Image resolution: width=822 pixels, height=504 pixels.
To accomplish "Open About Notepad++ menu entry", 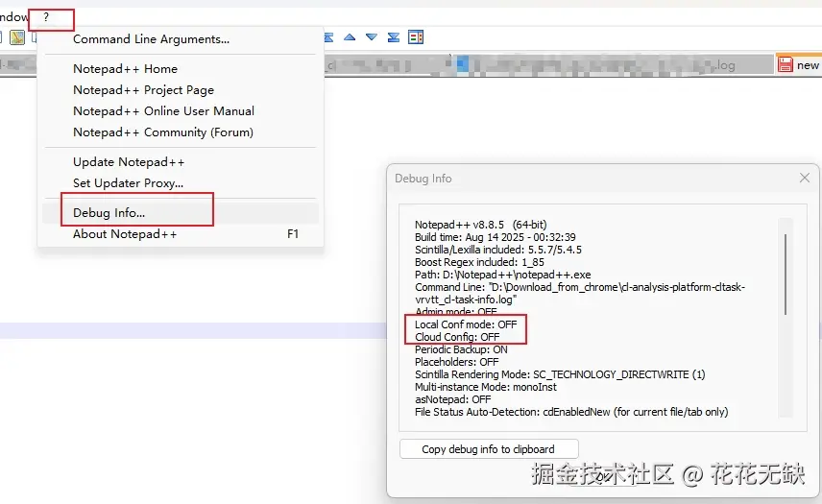I will pos(125,233).
